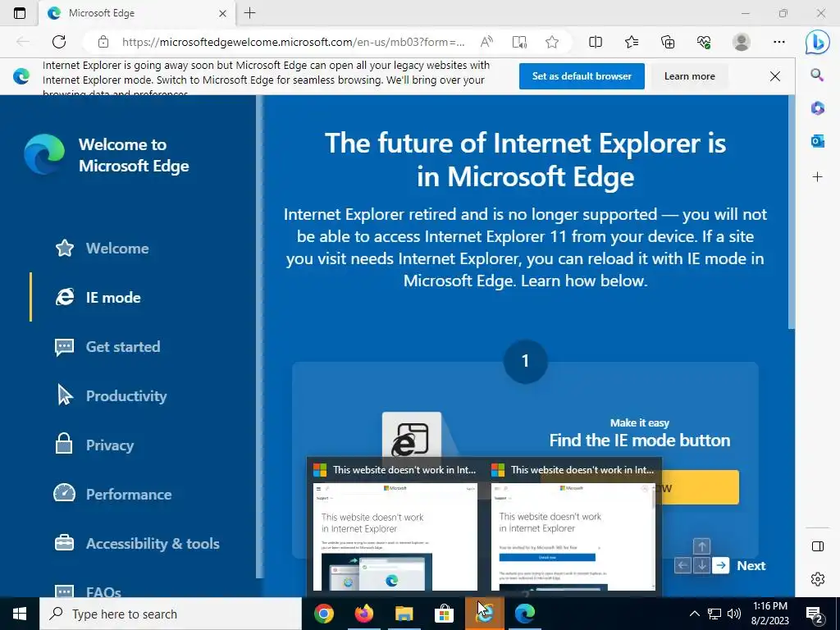840x630 pixels.
Task: Open a new tab with plus button
Action: coord(249,13)
